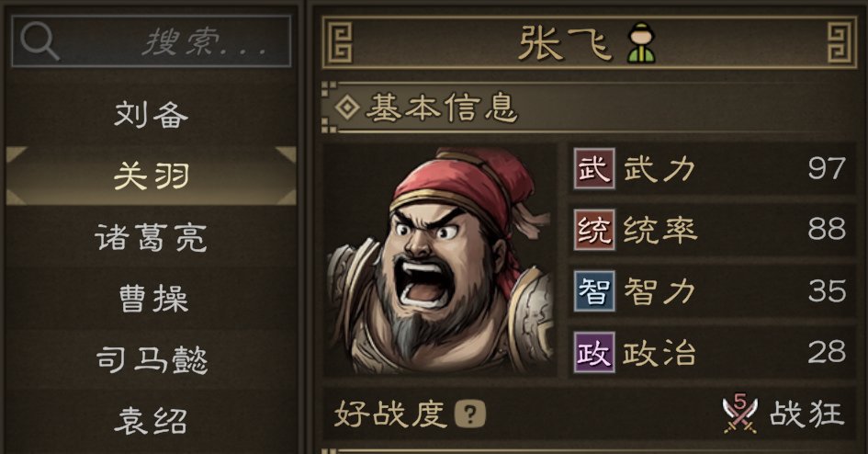Click the 统 leadership attribute icon

pyautogui.click(x=594, y=230)
